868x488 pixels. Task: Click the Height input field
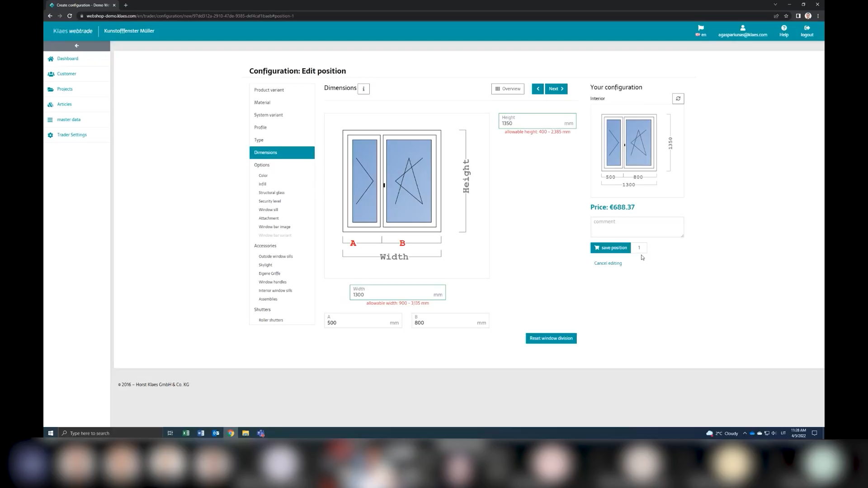537,121
